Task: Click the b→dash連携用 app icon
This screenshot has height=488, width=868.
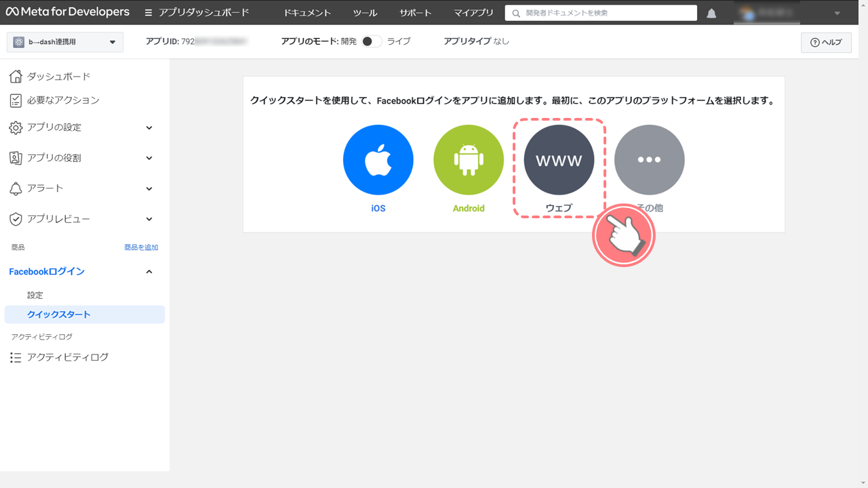Action: click(x=19, y=42)
